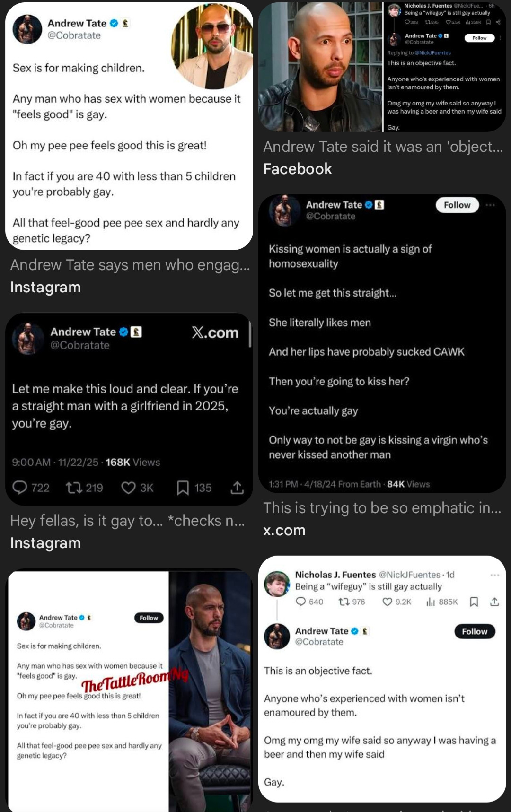This screenshot has height=812, width=511.
Task: Open the 'Sex is for making children' thumbnail
Action: 129,126
